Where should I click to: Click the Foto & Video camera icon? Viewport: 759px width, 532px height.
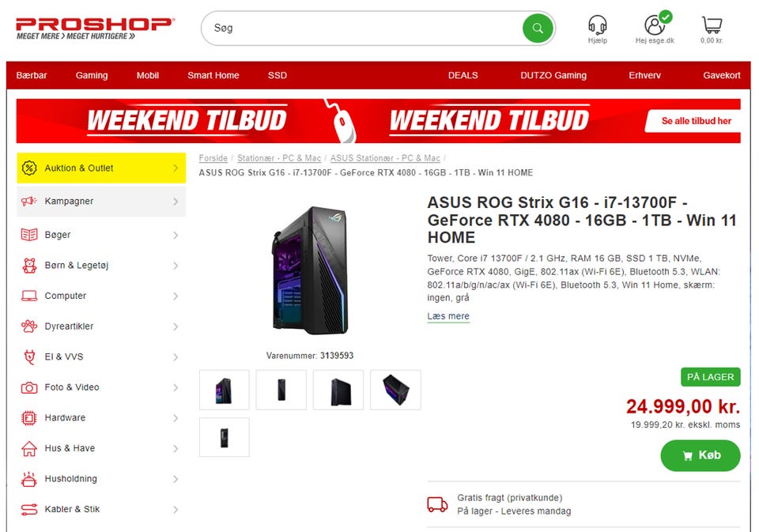click(29, 388)
